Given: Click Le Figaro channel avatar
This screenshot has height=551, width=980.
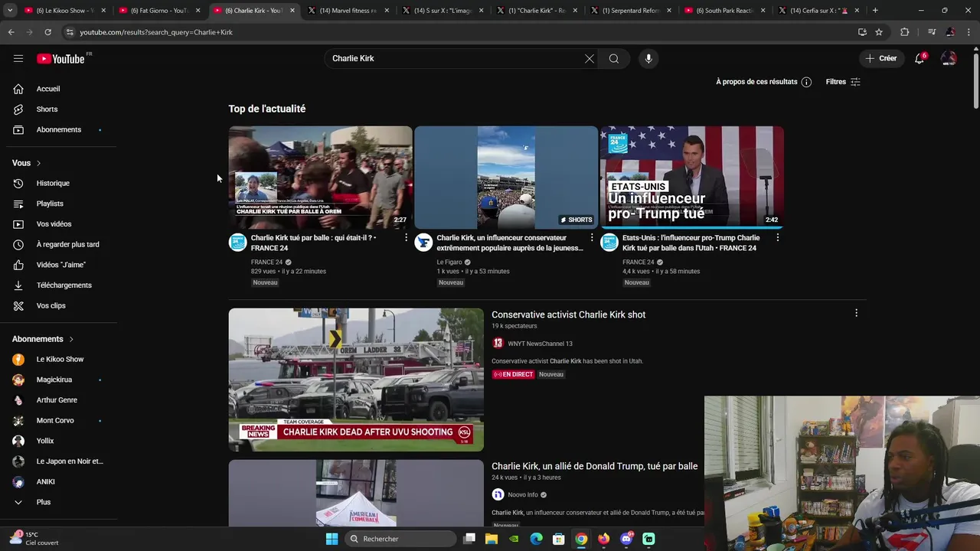Looking at the screenshot, I should click(x=423, y=243).
